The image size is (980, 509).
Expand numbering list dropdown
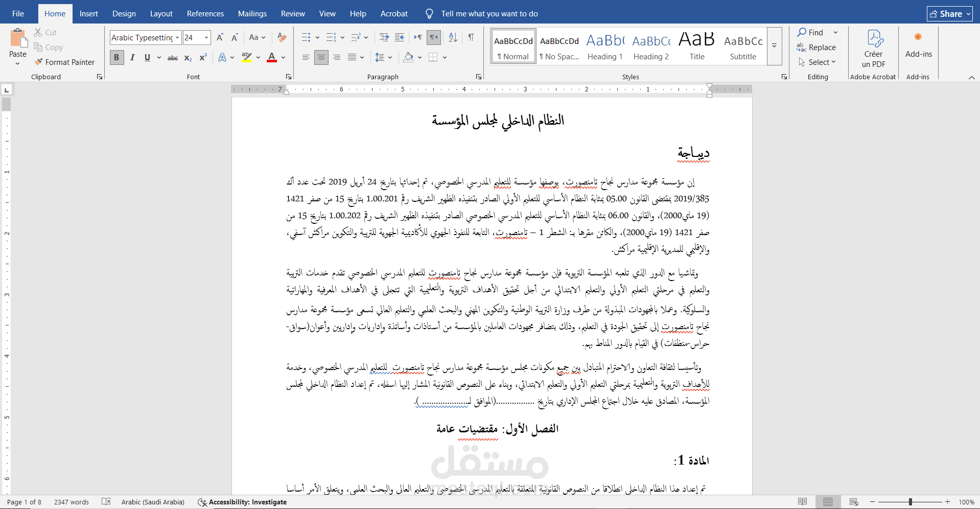tap(342, 37)
